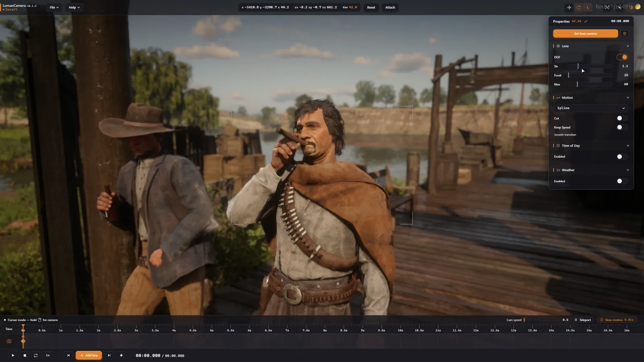Toggle the L local-space button
Screen dimensions: 644x362
coord(588,7)
